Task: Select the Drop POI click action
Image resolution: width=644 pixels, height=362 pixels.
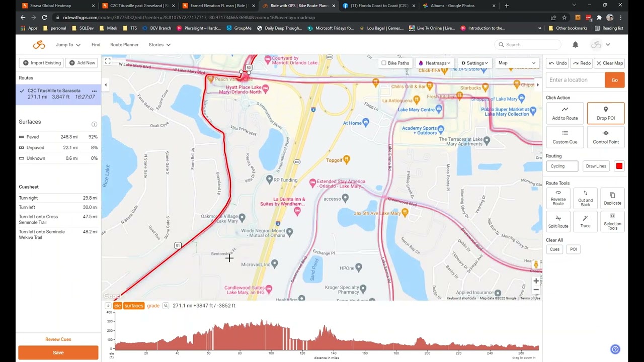Action: [x=606, y=113]
